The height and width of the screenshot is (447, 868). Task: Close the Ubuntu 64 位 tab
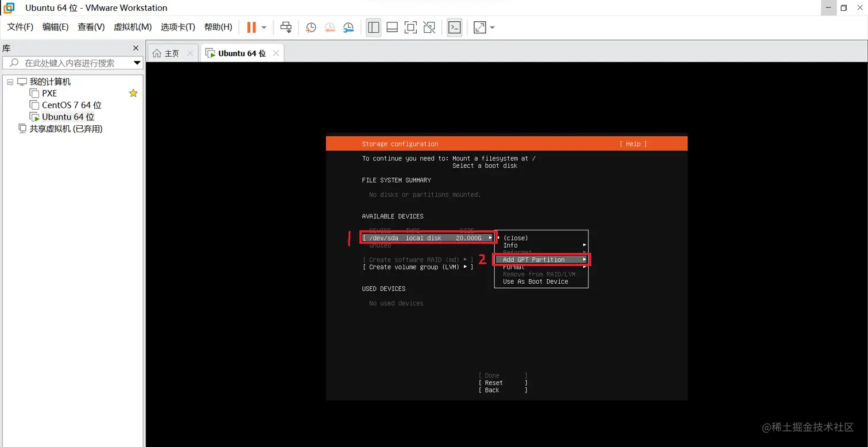[x=276, y=53]
